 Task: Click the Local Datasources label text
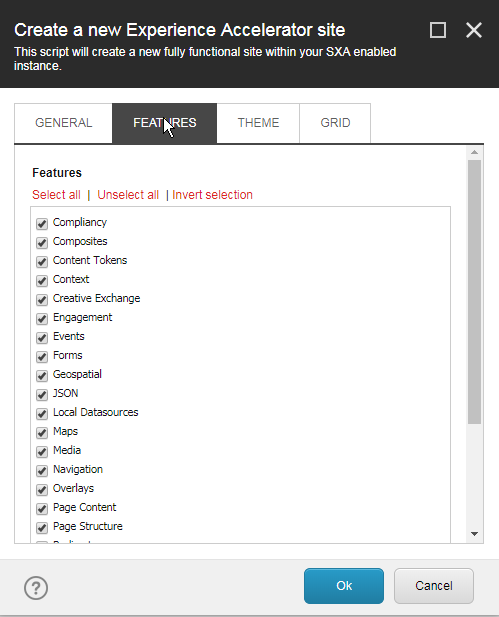[x=96, y=412]
